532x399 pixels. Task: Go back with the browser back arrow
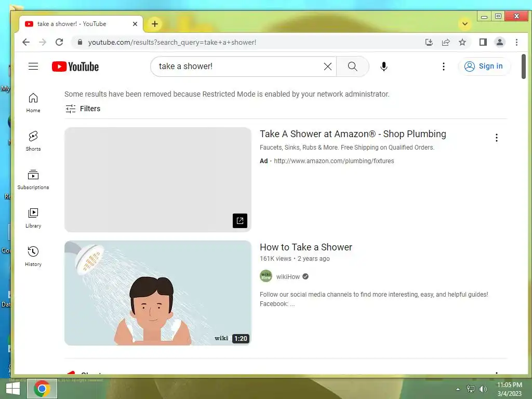(26, 42)
